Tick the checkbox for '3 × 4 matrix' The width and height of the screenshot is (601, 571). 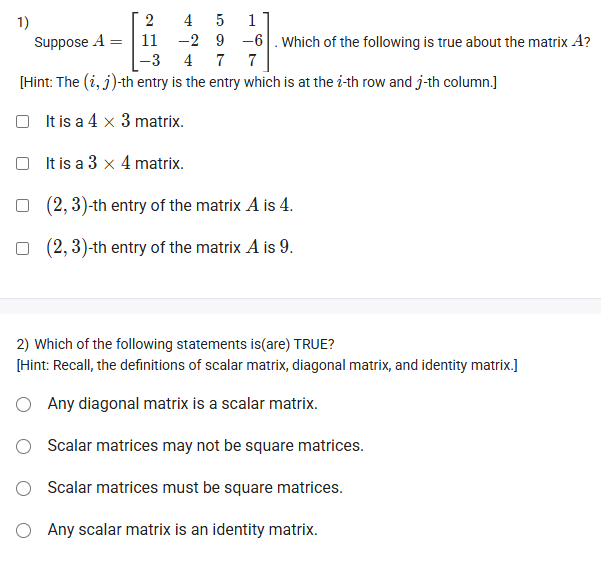22,163
